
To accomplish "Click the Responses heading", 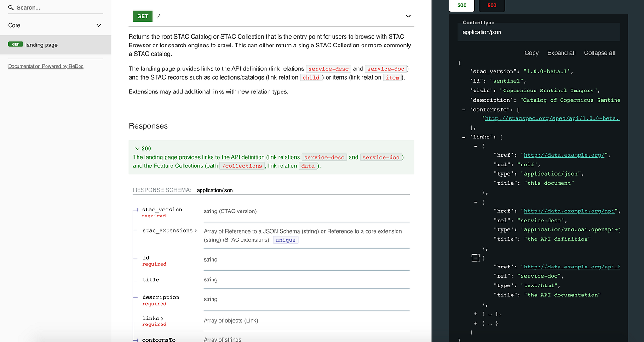I will coord(148,126).
